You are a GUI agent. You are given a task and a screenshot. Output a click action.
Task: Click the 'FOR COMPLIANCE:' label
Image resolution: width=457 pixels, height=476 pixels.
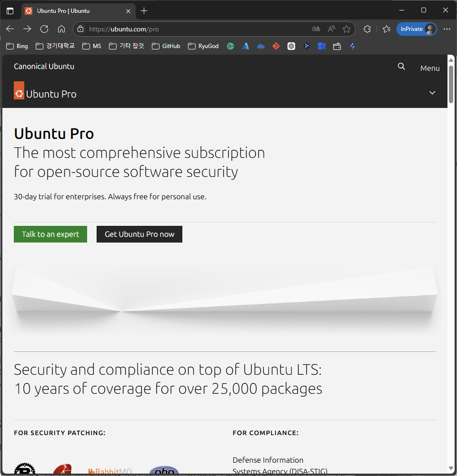pyautogui.click(x=266, y=433)
